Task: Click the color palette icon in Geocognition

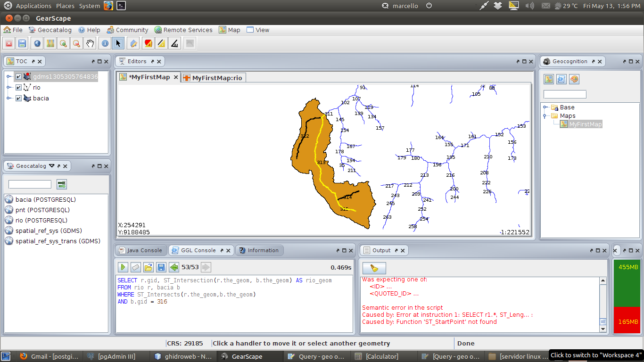Action: pyautogui.click(x=574, y=79)
